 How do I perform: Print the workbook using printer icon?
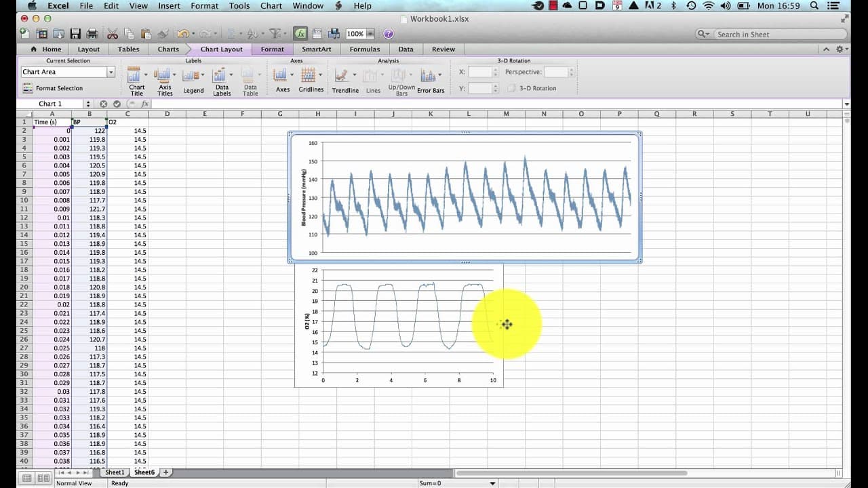(92, 33)
